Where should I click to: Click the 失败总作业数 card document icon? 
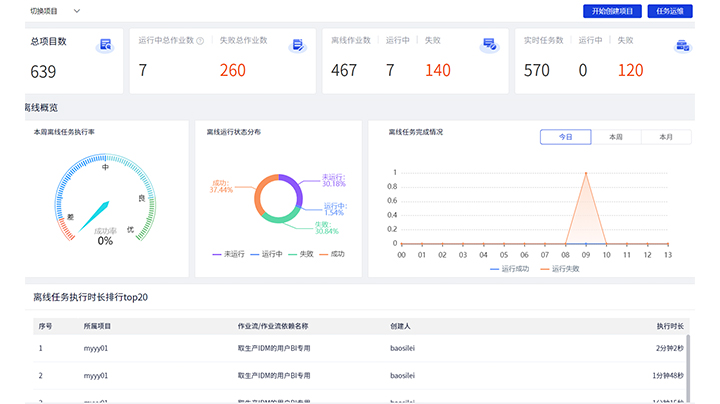point(297,45)
